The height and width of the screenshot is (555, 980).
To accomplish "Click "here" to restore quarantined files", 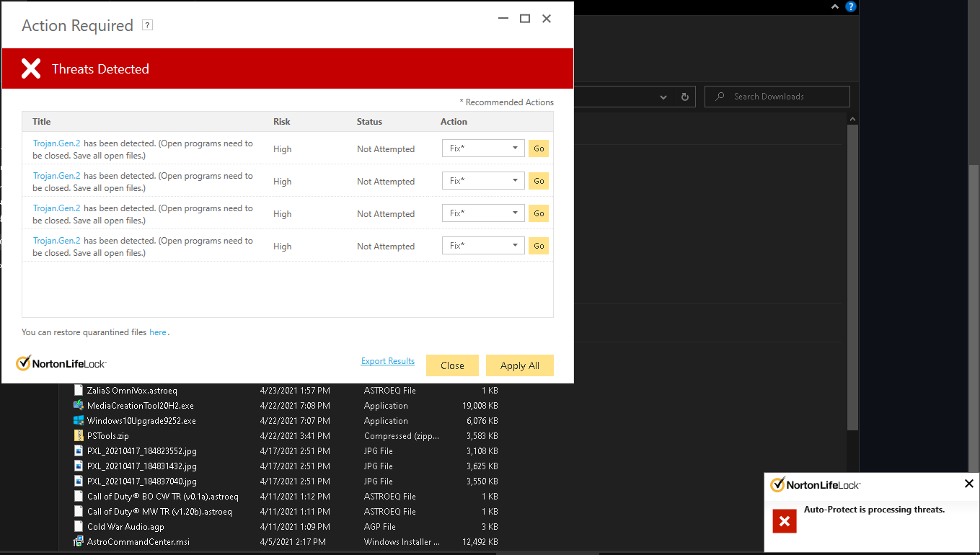I will [x=157, y=332].
